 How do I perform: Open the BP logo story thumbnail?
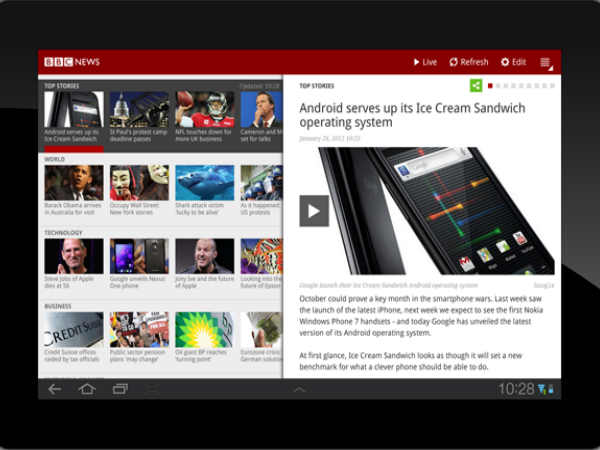tap(205, 329)
